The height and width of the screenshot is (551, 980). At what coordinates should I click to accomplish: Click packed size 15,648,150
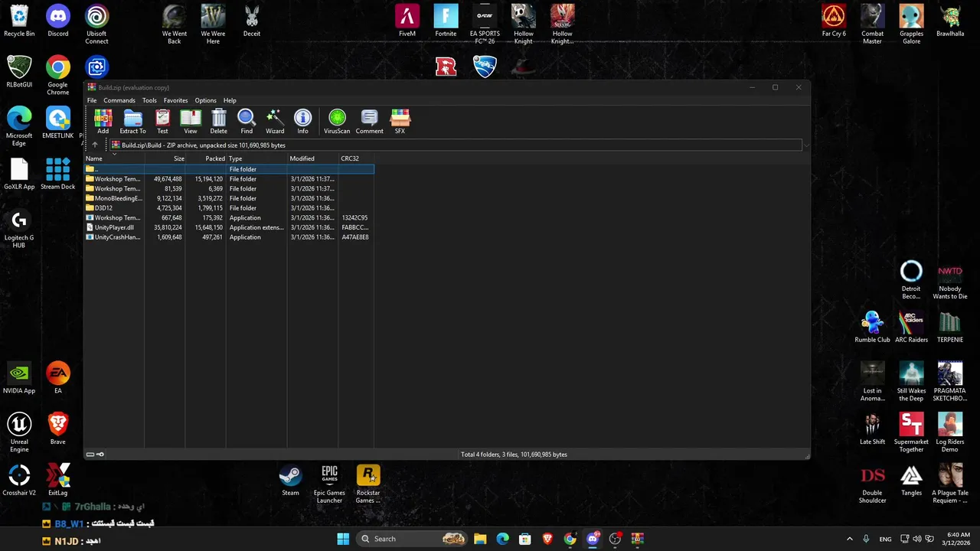(208, 227)
